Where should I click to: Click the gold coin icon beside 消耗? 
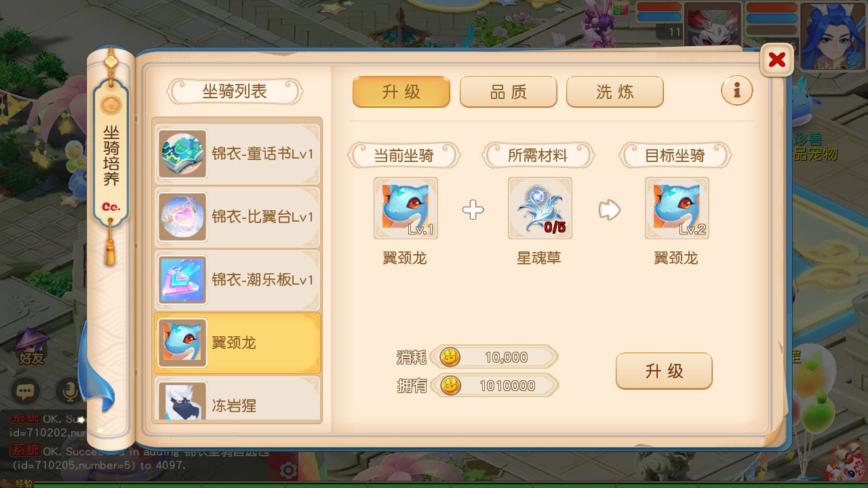coord(450,357)
